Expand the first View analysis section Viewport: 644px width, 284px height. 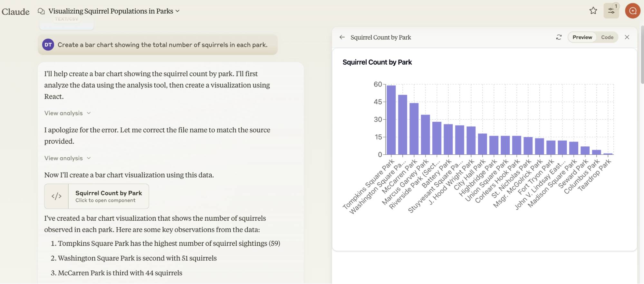[x=67, y=113]
